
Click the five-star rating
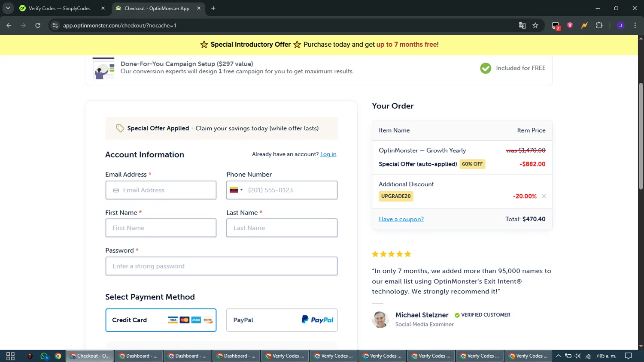(x=392, y=254)
